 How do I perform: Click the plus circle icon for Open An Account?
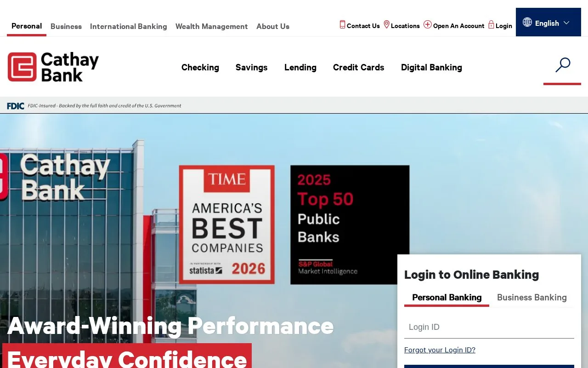click(x=428, y=25)
